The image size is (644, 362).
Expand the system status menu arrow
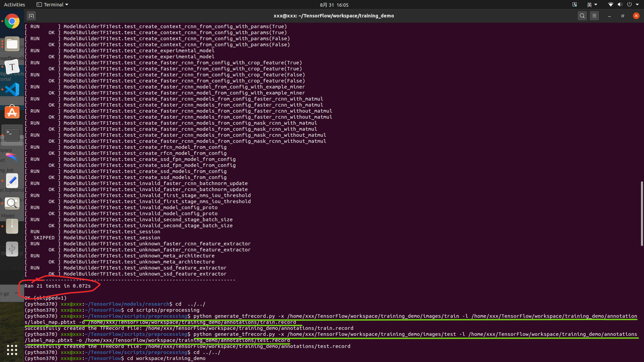click(637, 5)
